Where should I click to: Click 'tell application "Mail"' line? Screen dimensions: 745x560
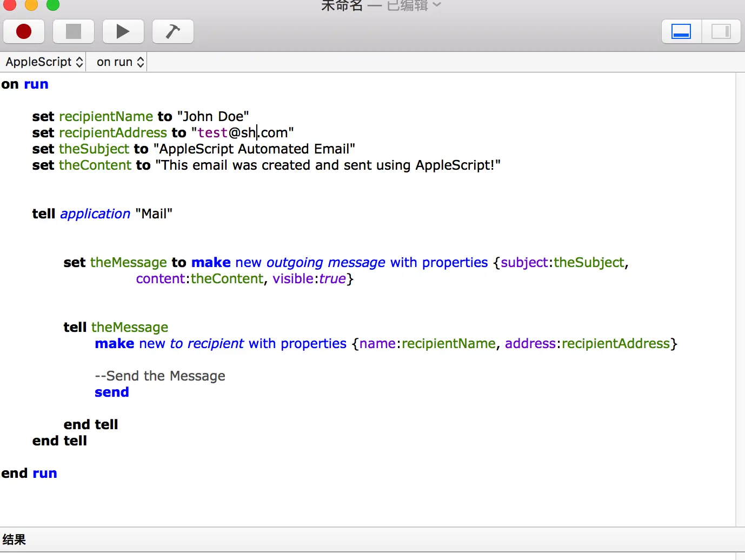pyautogui.click(x=102, y=214)
